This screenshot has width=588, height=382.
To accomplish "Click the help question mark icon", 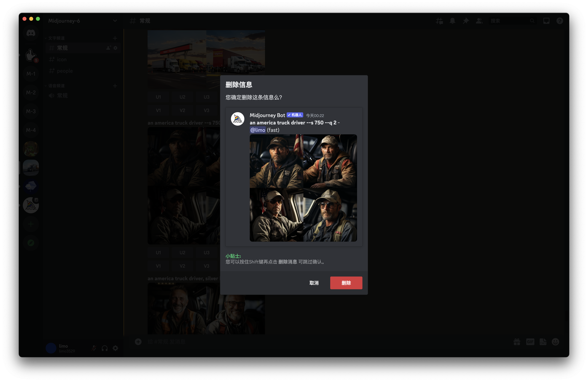I will coord(560,21).
